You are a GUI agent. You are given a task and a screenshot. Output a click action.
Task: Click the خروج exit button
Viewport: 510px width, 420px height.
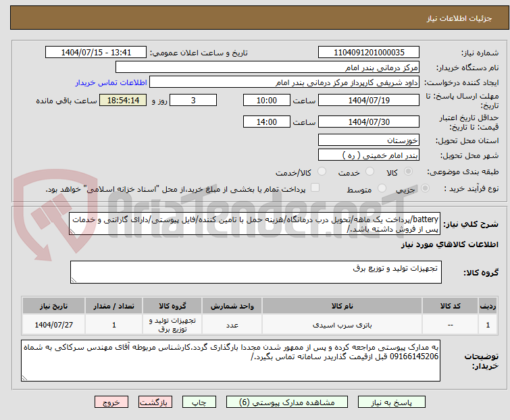point(111,402)
